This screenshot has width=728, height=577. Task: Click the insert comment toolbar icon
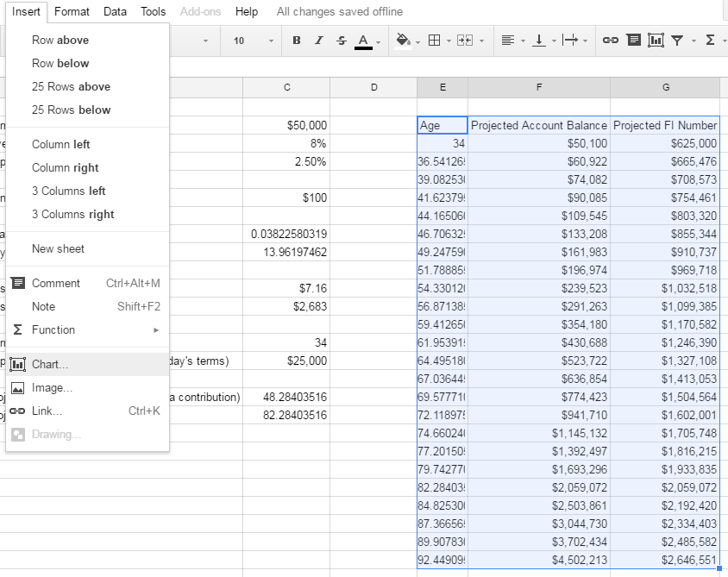tap(633, 41)
